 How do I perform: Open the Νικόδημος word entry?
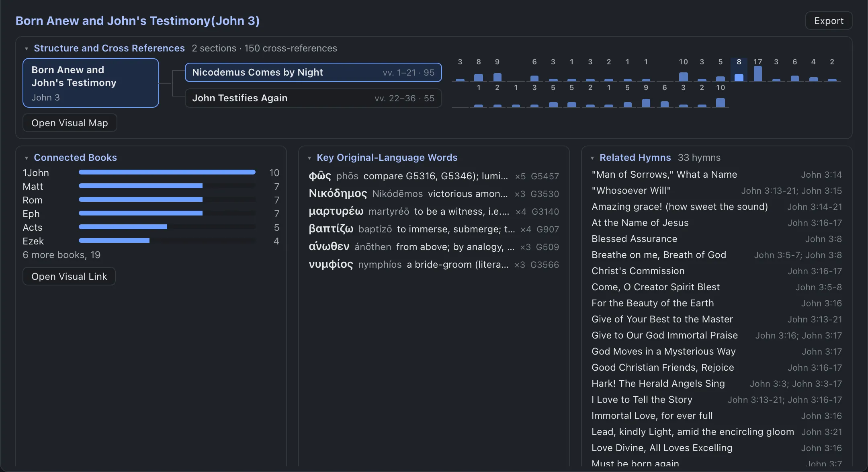[x=434, y=194]
